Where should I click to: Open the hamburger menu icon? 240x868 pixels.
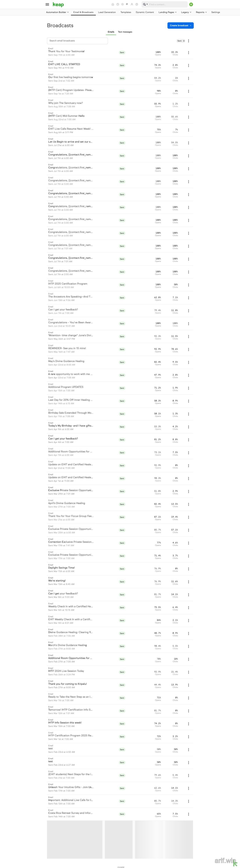click(x=47, y=4)
